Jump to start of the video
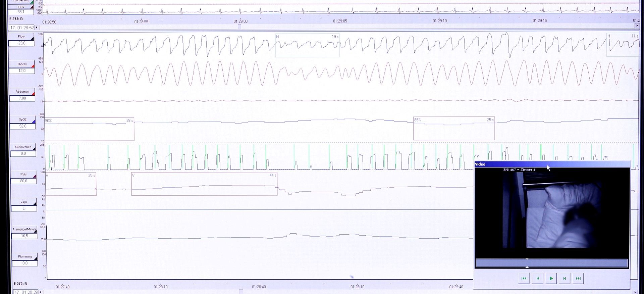 524,278
